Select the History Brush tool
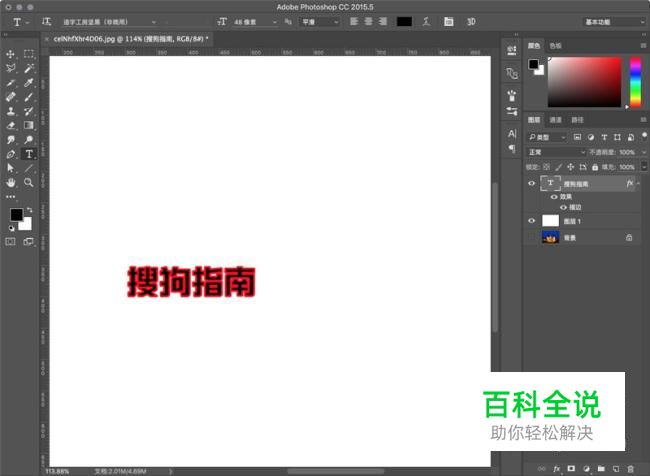 (x=29, y=111)
